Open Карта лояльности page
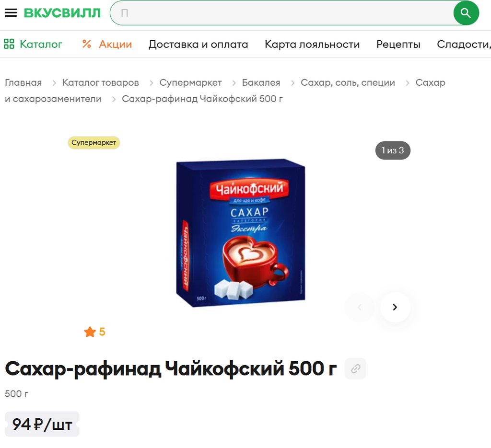Screen dimensions: 491x448 click(x=312, y=44)
